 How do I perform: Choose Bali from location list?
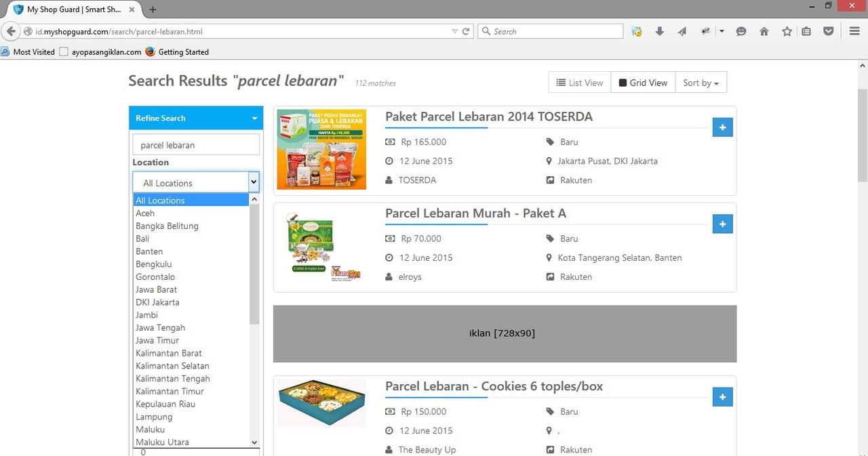[191, 239]
